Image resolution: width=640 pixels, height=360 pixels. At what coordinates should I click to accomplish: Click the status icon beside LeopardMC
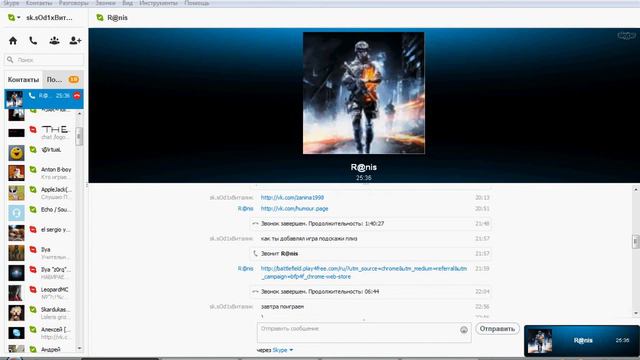pos(33,289)
